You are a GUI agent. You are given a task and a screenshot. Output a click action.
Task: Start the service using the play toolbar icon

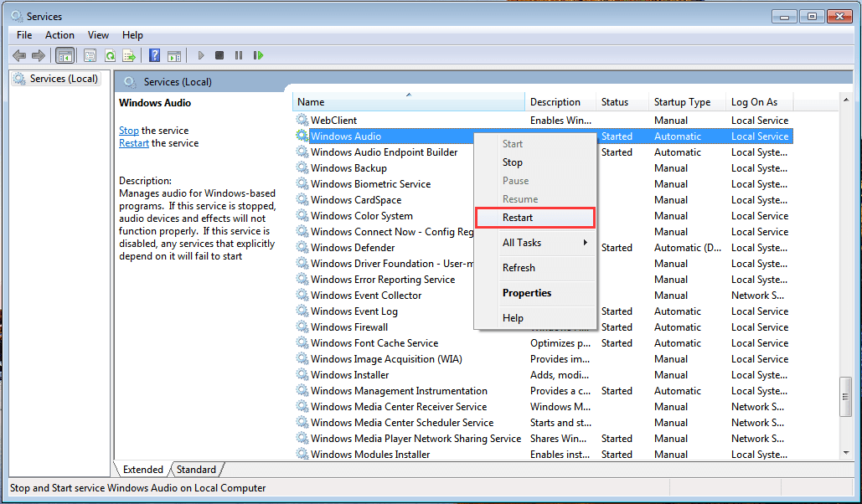[200, 55]
